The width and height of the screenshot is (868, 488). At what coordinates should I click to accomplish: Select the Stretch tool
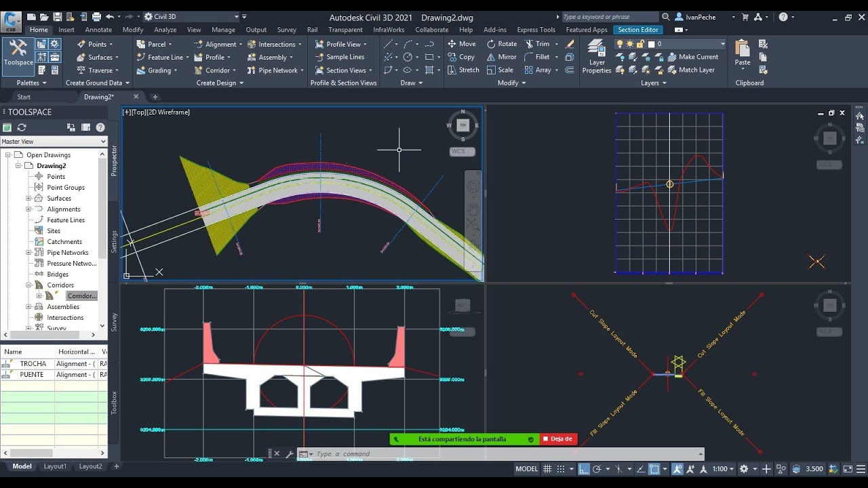pos(463,70)
